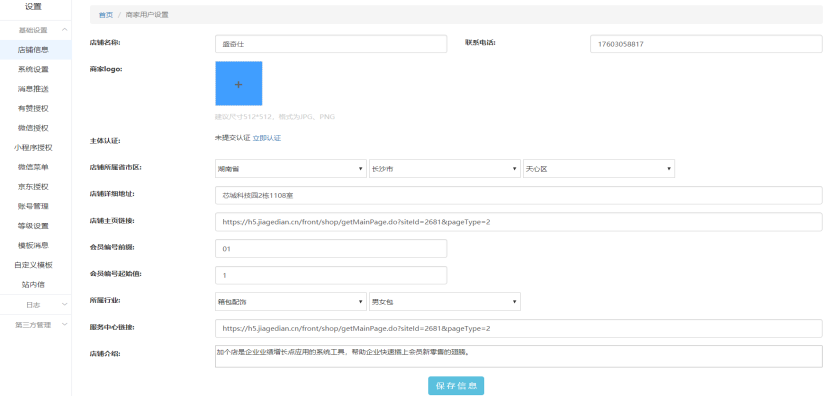Open the 男女包 sub-industry dropdown
This screenshot has height=396, width=831.
[445, 302]
